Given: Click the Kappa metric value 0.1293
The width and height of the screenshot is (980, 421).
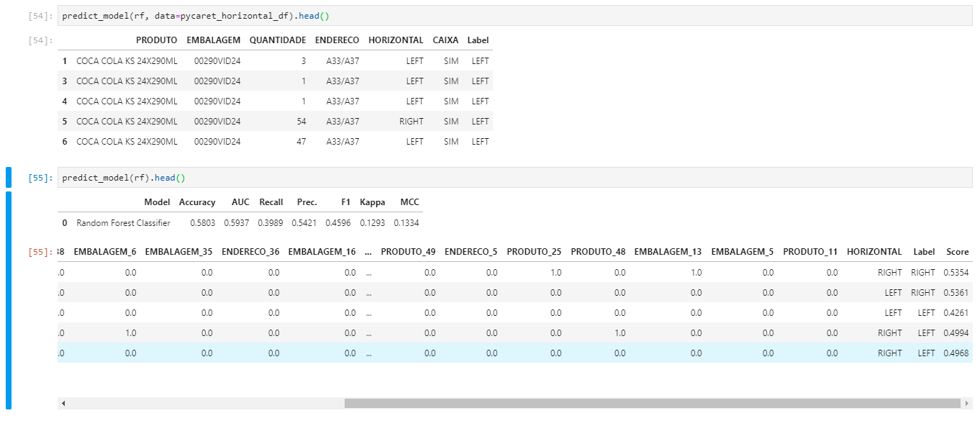Looking at the screenshot, I should pos(373,222).
